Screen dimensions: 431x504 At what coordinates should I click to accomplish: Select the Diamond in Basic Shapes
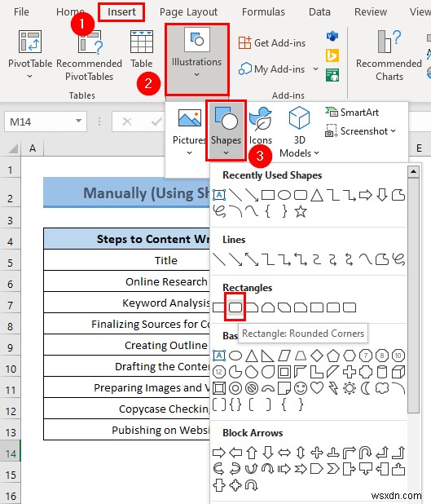click(x=317, y=356)
